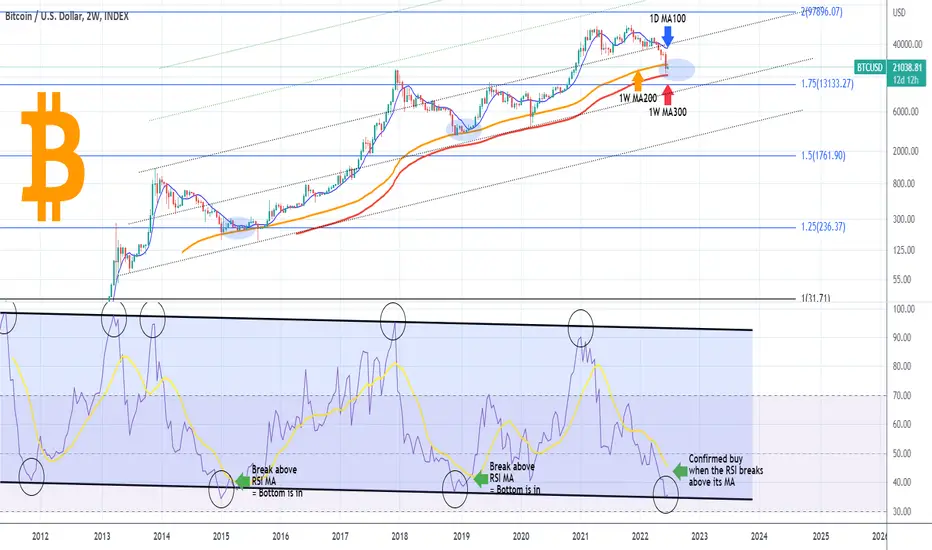Click 800.00 on the price axis

coord(903,184)
